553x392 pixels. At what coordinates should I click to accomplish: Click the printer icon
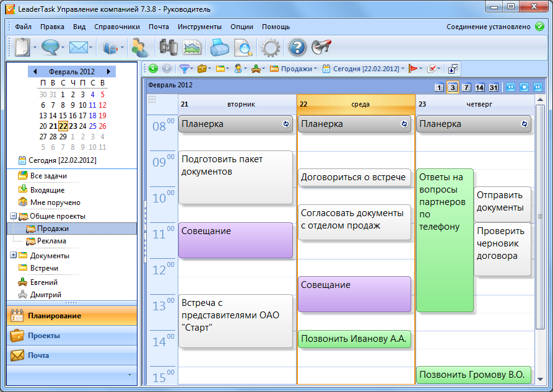pyautogui.click(x=219, y=47)
